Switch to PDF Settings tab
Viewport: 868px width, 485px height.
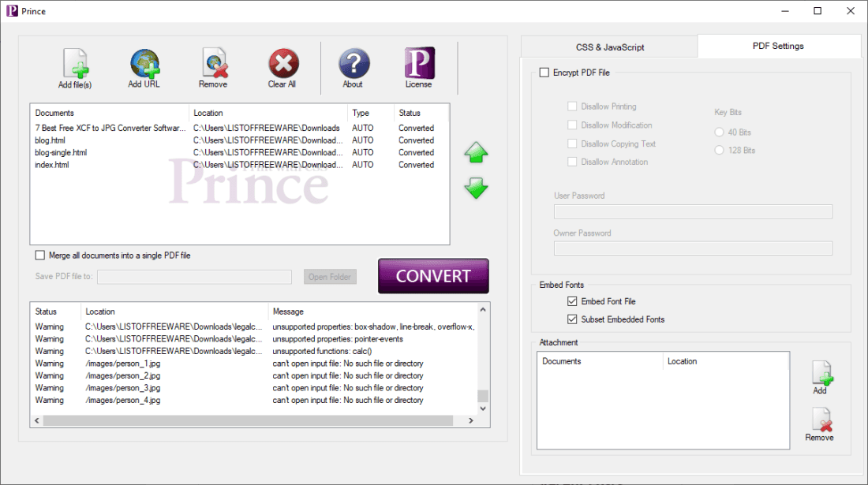pyautogui.click(x=778, y=46)
